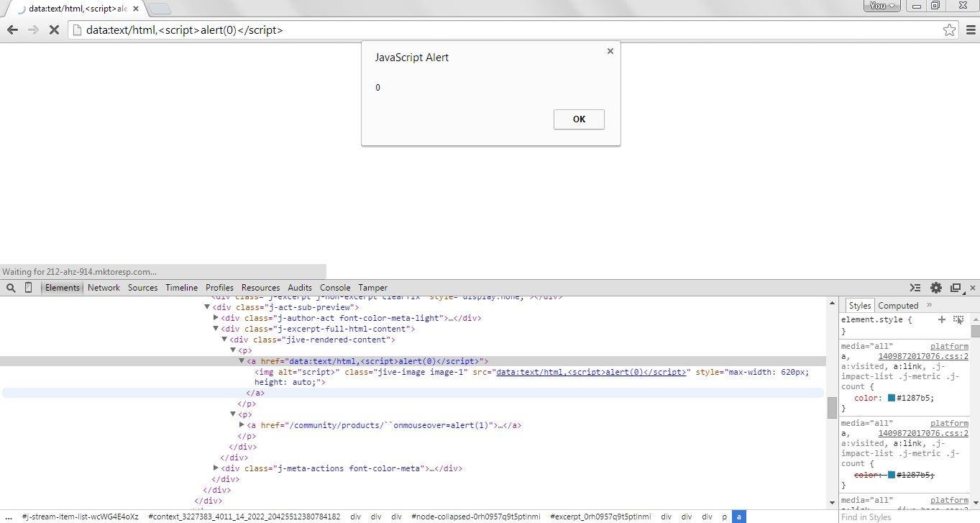This screenshot has height=523, width=980.
Task: Change the DevTools dock side icon
Action: coord(956,288)
